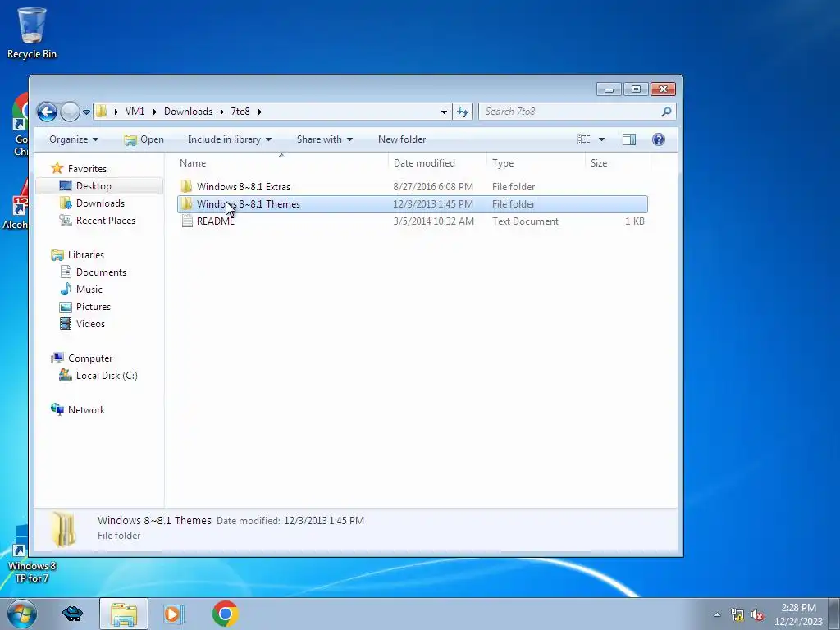
Task: Expand the arrow between Downloads and 7to8
Action: click(221, 112)
